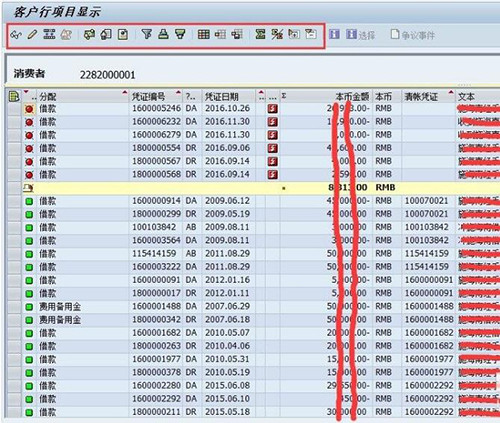500x423 pixels.
Task: Select row marker for document 1600003564
Action: click(14, 241)
